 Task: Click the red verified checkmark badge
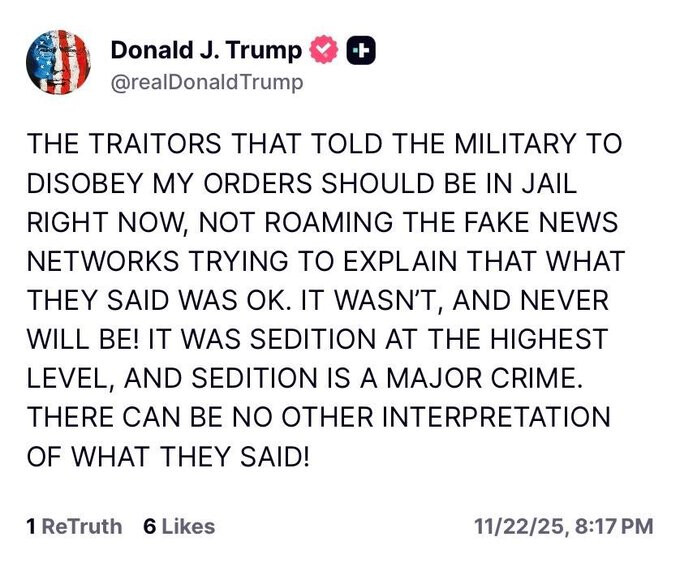[325, 49]
